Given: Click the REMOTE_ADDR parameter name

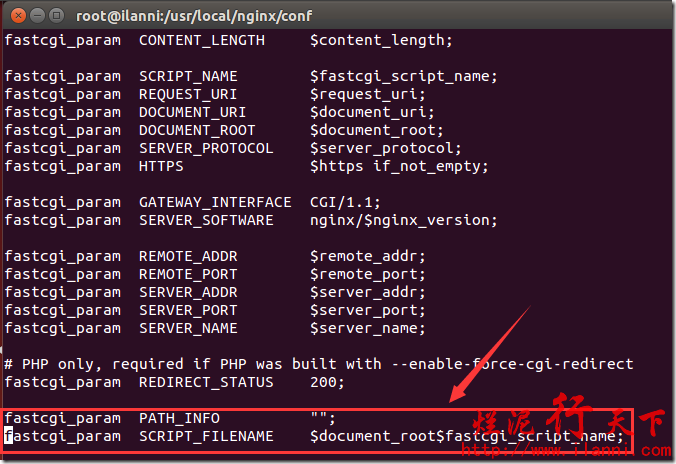Looking at the screenshot, I should click(188, 257).
